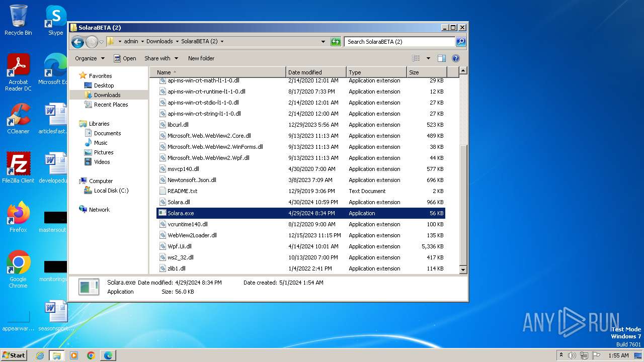This screenshot has height=362, width=644.
Task: Click the Start button
Action: (14, 355)
